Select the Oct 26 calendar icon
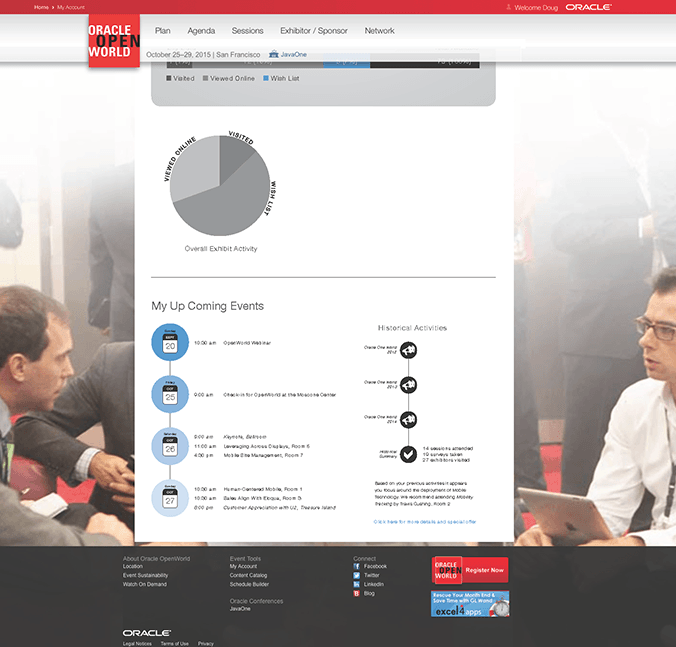 170,446
